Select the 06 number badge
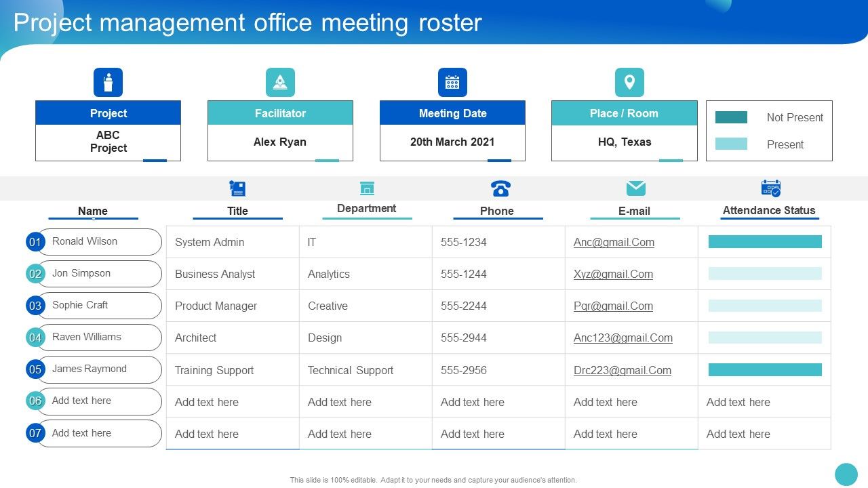868x488 pixels. point(35,401)
